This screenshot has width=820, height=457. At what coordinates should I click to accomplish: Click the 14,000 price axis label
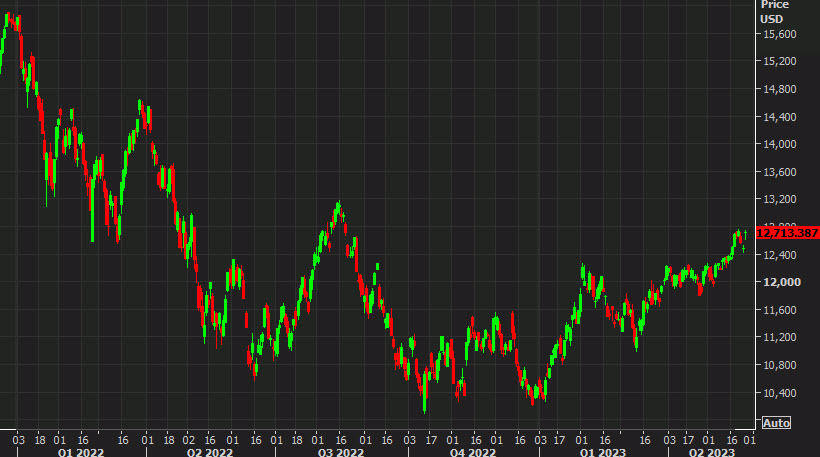(780, 144)
